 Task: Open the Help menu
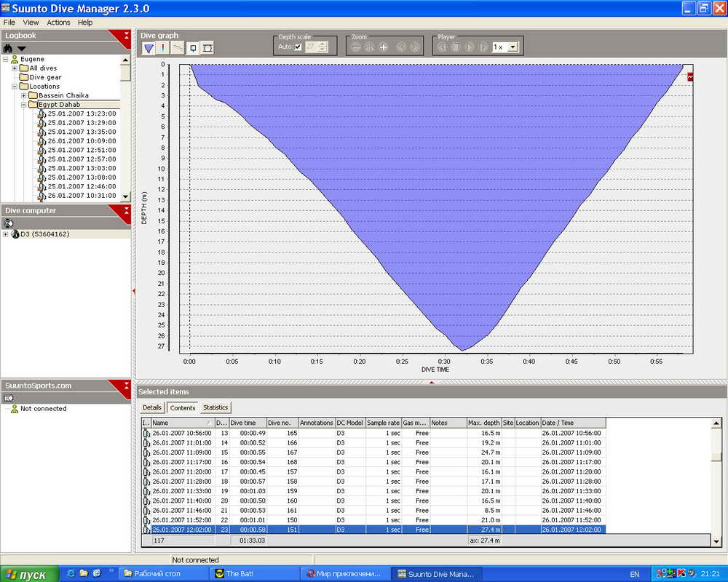click(85, 23)
